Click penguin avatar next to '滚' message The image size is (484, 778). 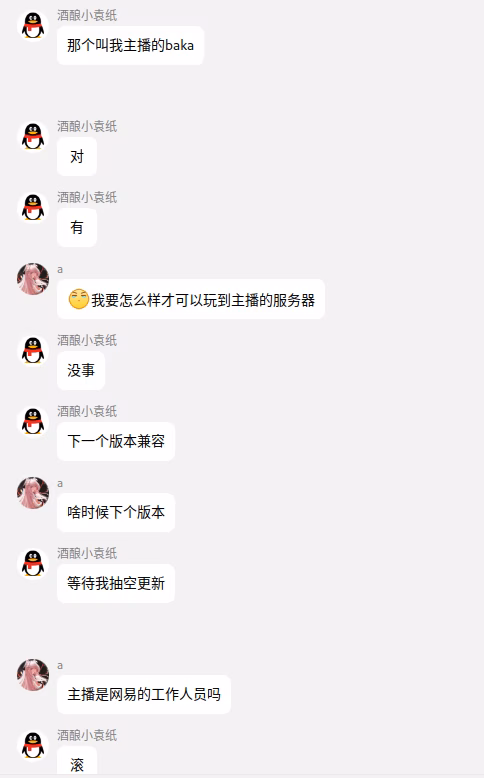(x=33, y=746)
